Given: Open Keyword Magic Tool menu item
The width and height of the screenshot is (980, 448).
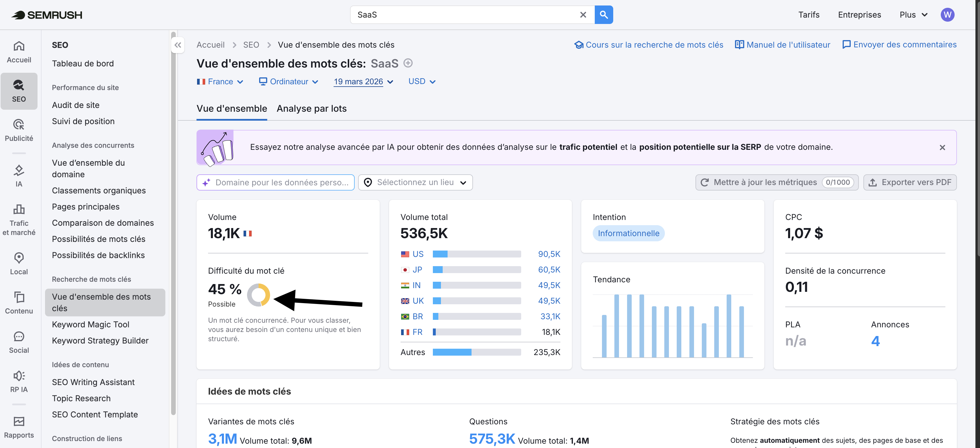Looking at the screenshot, I should [91, 324].
